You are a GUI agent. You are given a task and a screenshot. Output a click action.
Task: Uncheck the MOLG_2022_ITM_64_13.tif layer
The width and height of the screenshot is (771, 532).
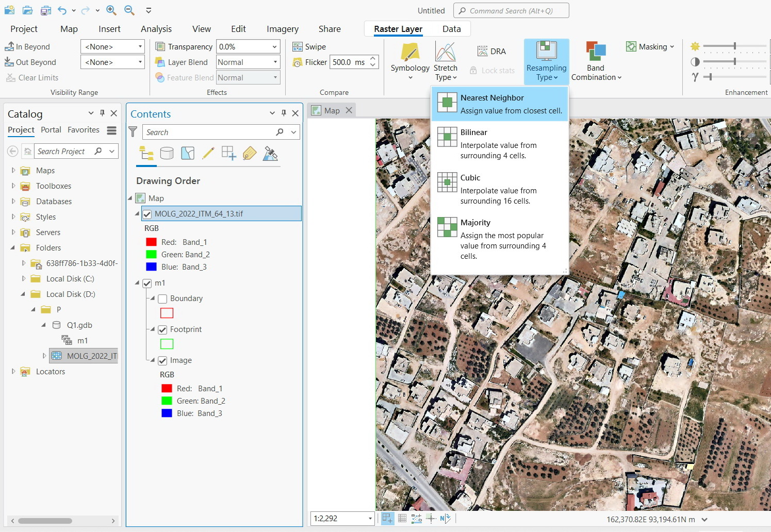(x=147, y=214)
